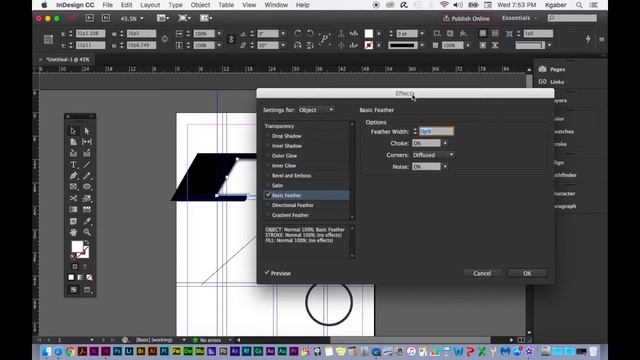The height and width of the screenshot is (360, 640).
Task: Select the Zoom tool
Action: 87,232
